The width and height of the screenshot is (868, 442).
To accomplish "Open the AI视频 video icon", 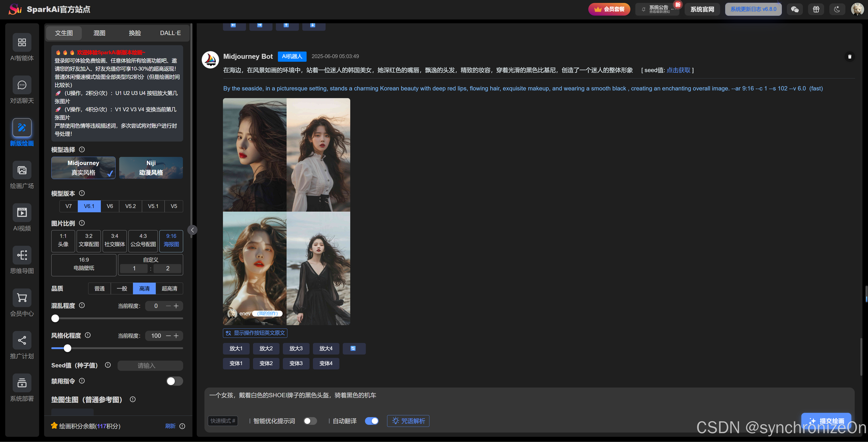I will click(x=22, y=213).
